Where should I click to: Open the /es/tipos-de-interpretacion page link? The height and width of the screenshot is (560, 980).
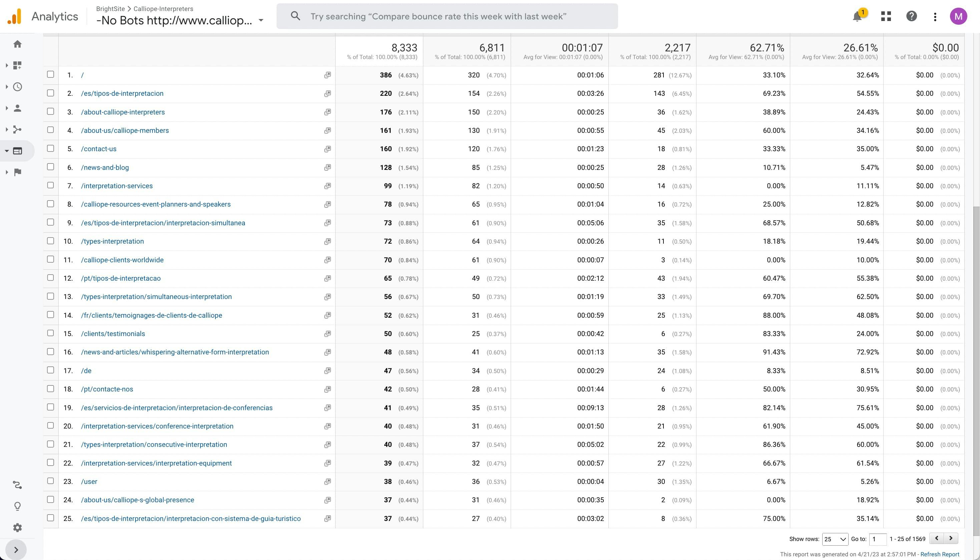pyautogui.click(x=122, y=93)
